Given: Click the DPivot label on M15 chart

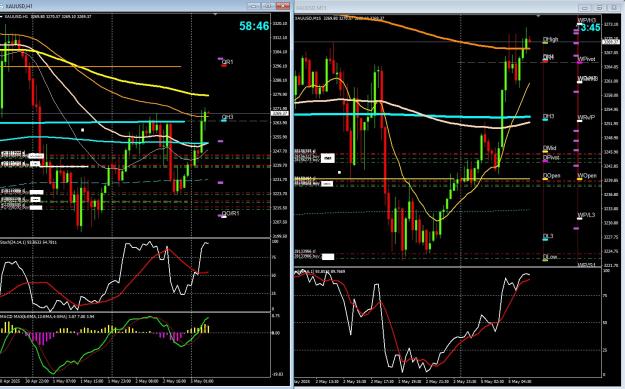Looking at the screenshot, I should coord(551,157).
